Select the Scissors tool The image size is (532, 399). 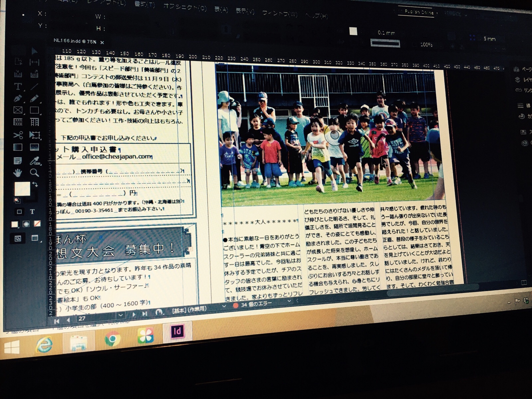coord(18,135)
